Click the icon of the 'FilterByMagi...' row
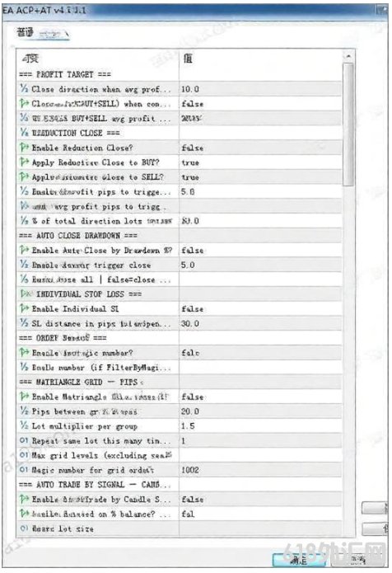Screen dimensions: 392x573 click(x=24, y=367)
